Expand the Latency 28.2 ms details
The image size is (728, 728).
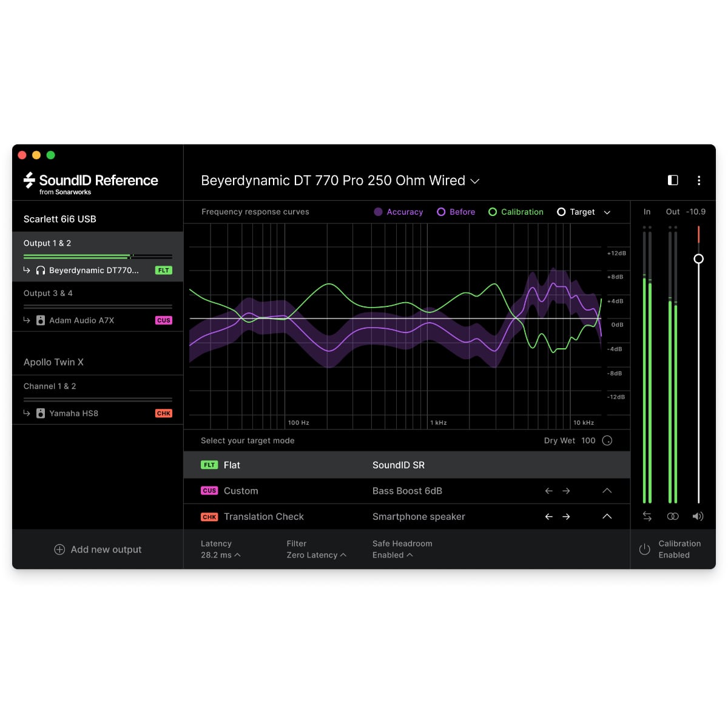click(239, 555)
